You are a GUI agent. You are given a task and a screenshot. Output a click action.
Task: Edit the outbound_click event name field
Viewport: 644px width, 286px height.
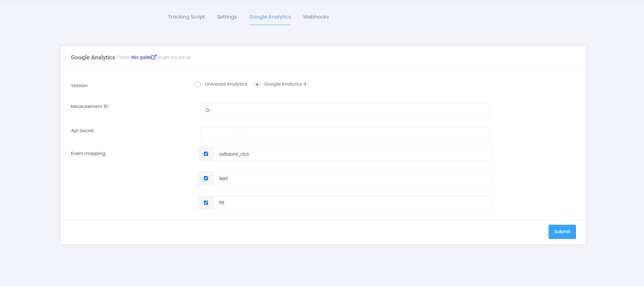[x=353, y=154]
